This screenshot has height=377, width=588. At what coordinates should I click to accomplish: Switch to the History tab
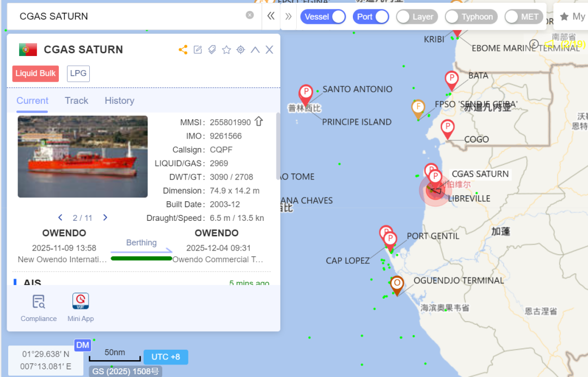[119, 101]
